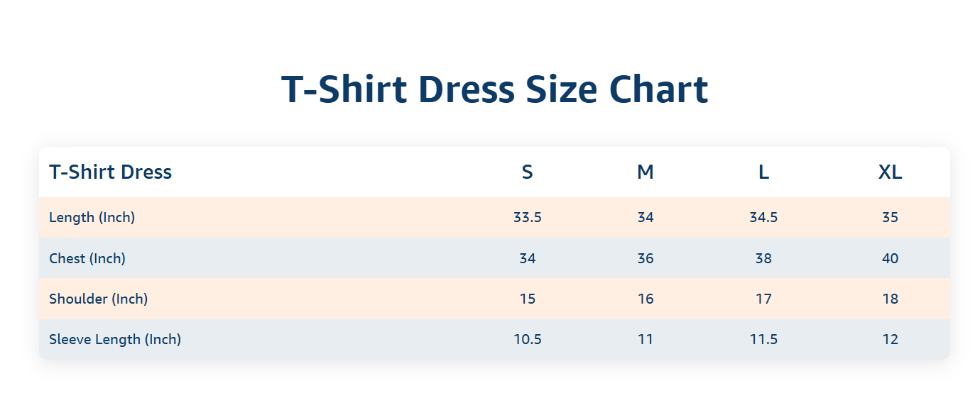The height and width of the screenshot is (398, 980).
Task: Click the 35 length value for XL
Action: tap(890, 217)
